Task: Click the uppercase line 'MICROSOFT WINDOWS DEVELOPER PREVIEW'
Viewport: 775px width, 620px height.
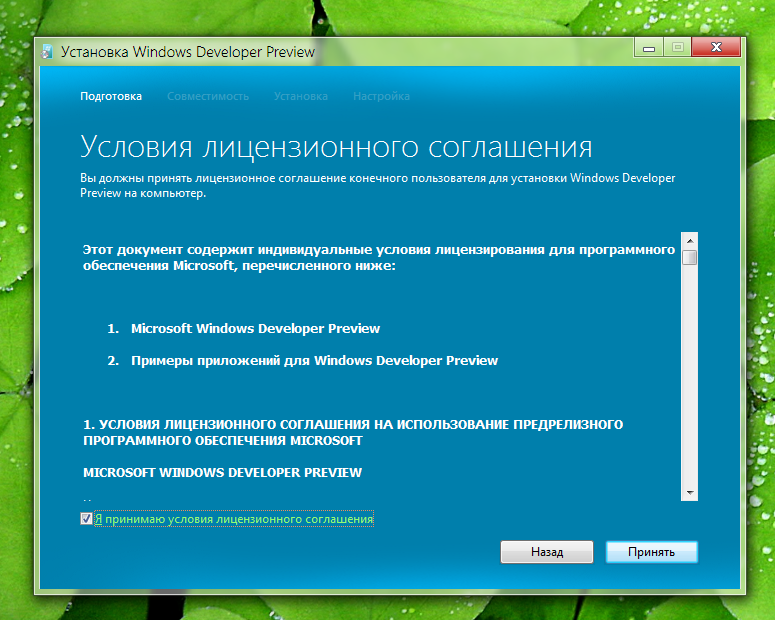Action: [222, 473]
